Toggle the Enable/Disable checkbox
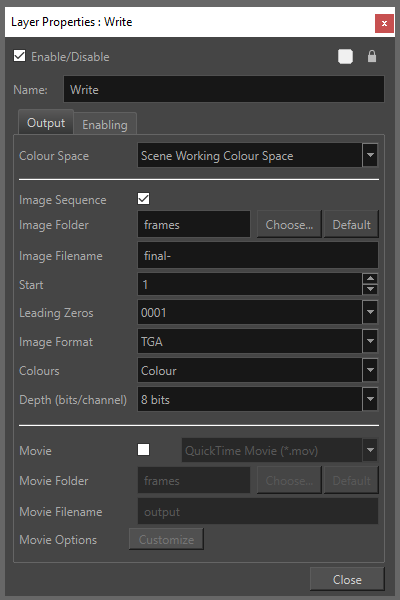 [20, 56]
